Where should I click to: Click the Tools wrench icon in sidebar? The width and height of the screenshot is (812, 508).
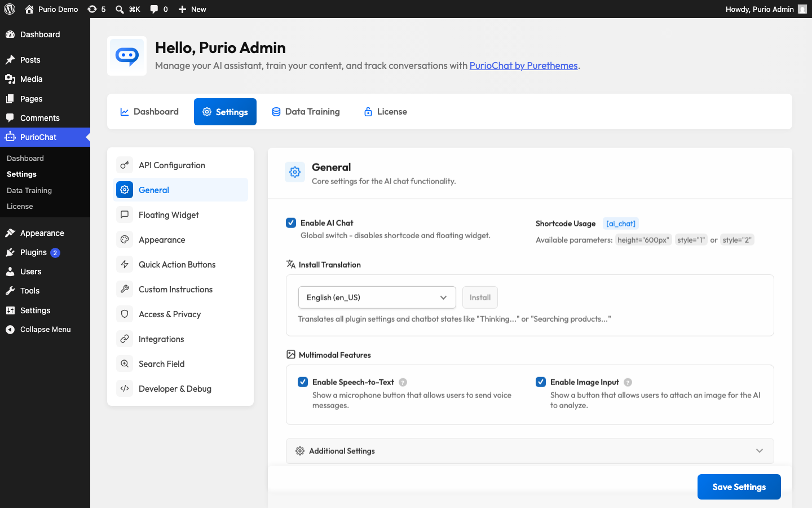tap(10, 291)
